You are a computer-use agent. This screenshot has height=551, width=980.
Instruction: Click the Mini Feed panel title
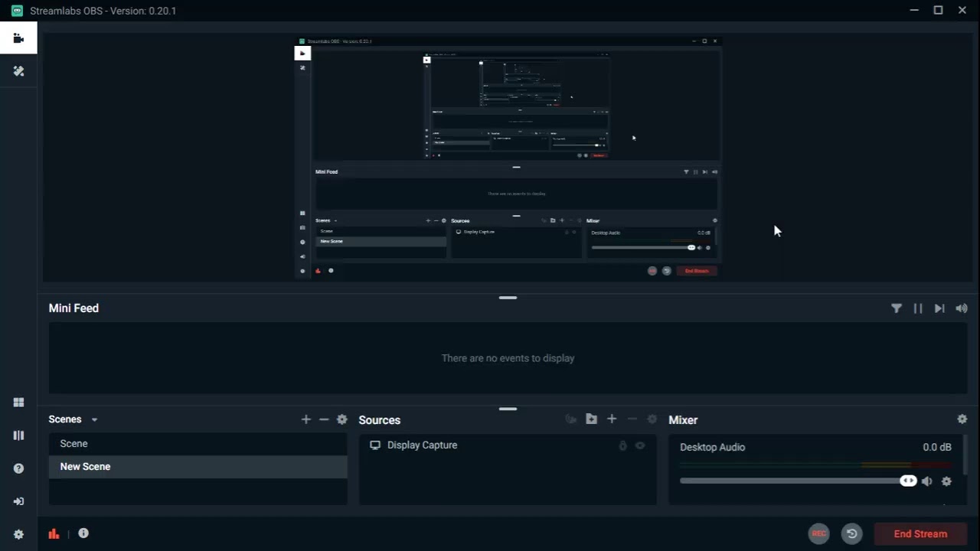pyautogui.click(x=73, y=308)
